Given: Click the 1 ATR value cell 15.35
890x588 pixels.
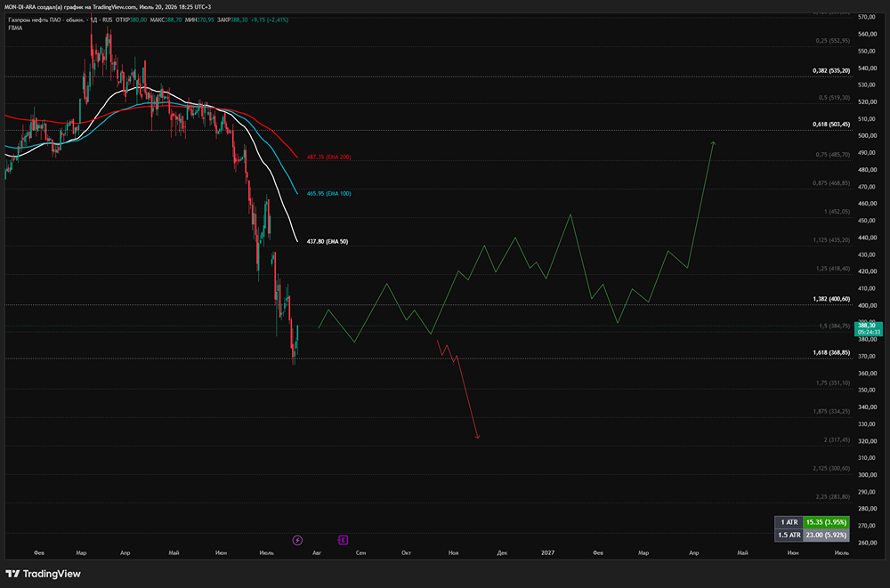Looking at the screenshot, I should [x=826, y=522].
